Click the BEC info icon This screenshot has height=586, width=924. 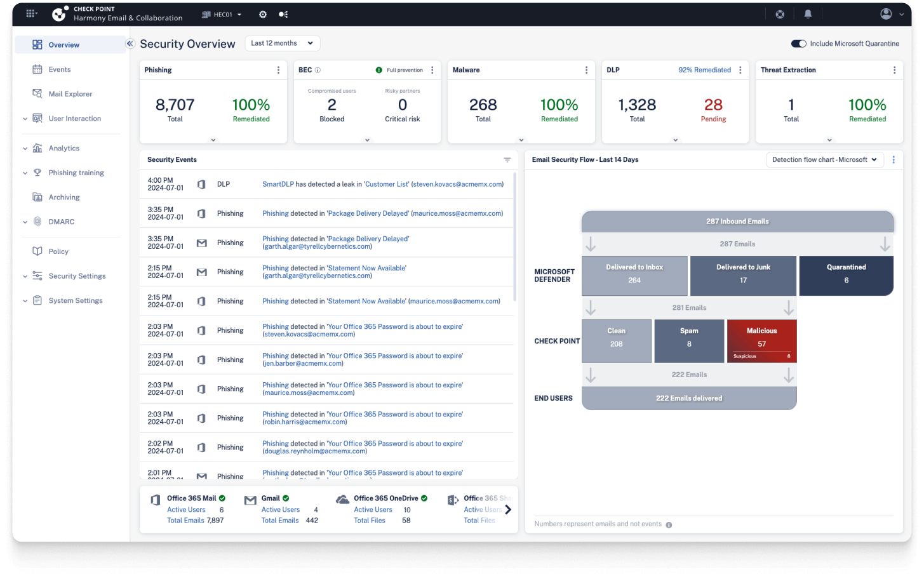318,70
